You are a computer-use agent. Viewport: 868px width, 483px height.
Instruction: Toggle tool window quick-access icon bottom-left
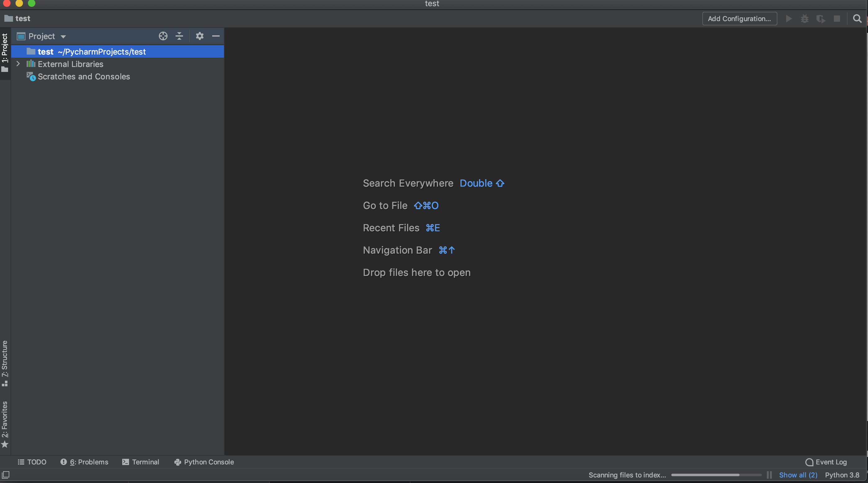point(6,475)
